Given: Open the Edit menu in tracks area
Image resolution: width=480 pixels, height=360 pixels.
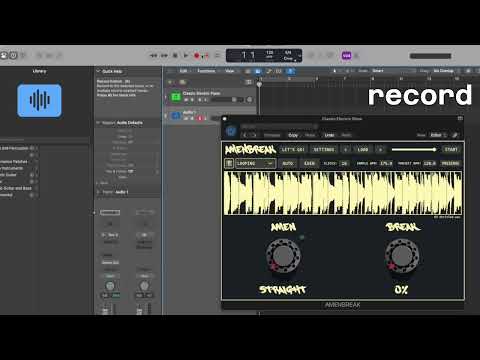Looking at the screenshot, I should coord(183,71).
